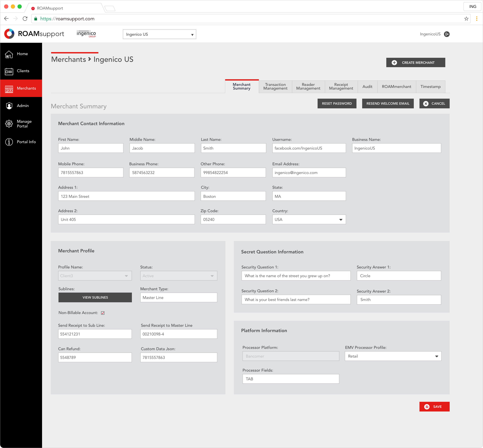Click the View Sublines button
The width and height of the screenshot is (483, 448).
pyautogui.click(x=95, y=297)
